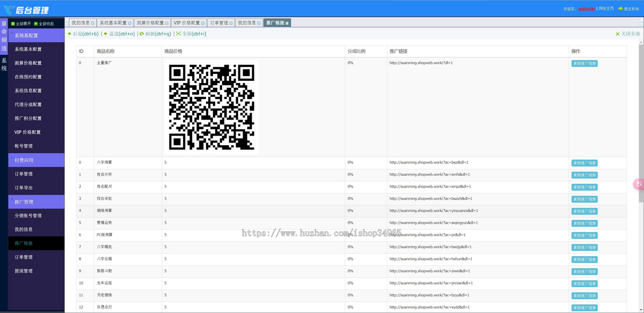Copy promotion link for 爱情运势 row
This screenshot has width=644, height=313.
(584, 223)
